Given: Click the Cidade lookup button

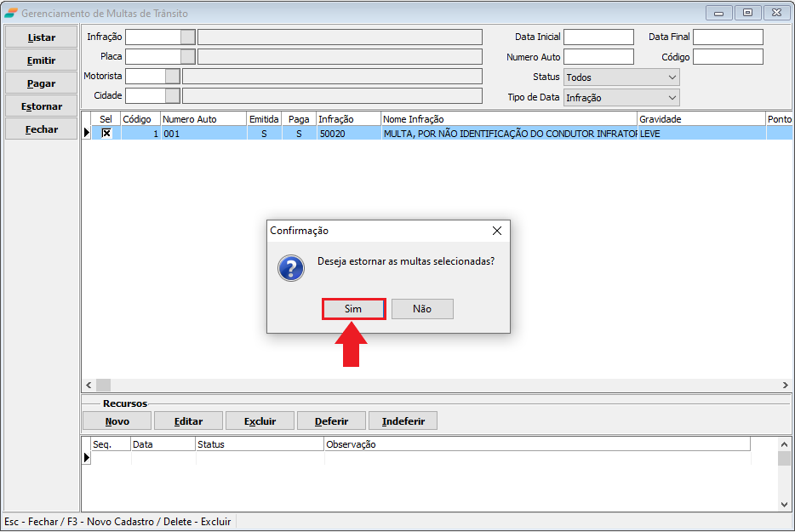Looking at the screenshot, I should pos(173,95).
